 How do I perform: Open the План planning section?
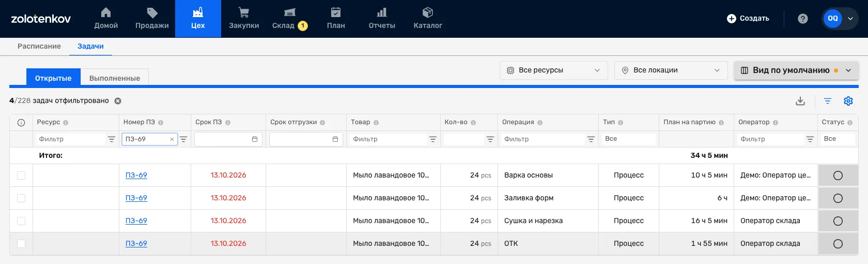(x=336, y=19)
